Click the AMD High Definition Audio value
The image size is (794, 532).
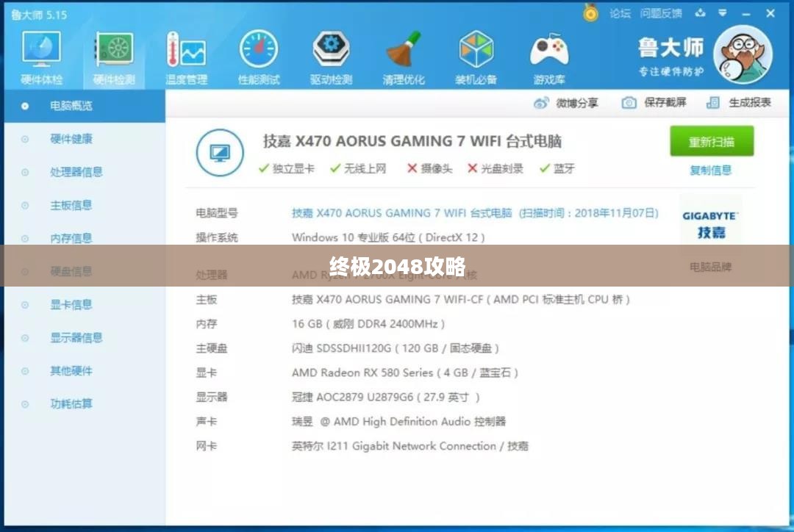coord(399,421)
